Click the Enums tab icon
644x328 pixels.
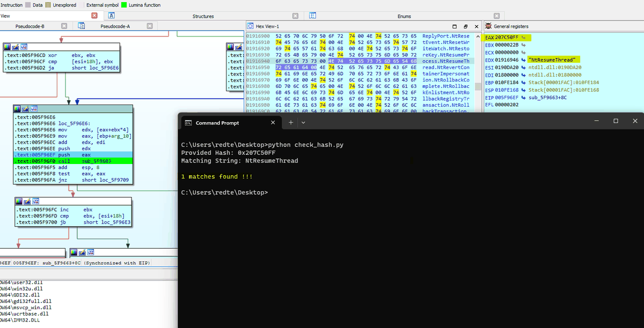click(312, 16)
